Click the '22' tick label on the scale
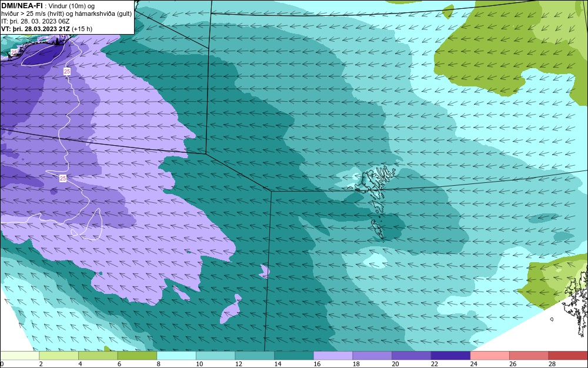588x368 pixels. tap(435, 364)
